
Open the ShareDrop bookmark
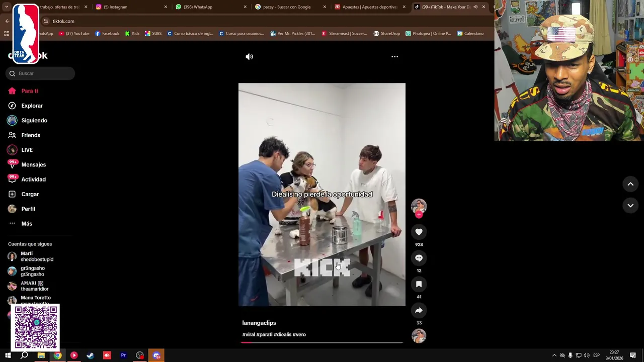click(x=386, y=34)
